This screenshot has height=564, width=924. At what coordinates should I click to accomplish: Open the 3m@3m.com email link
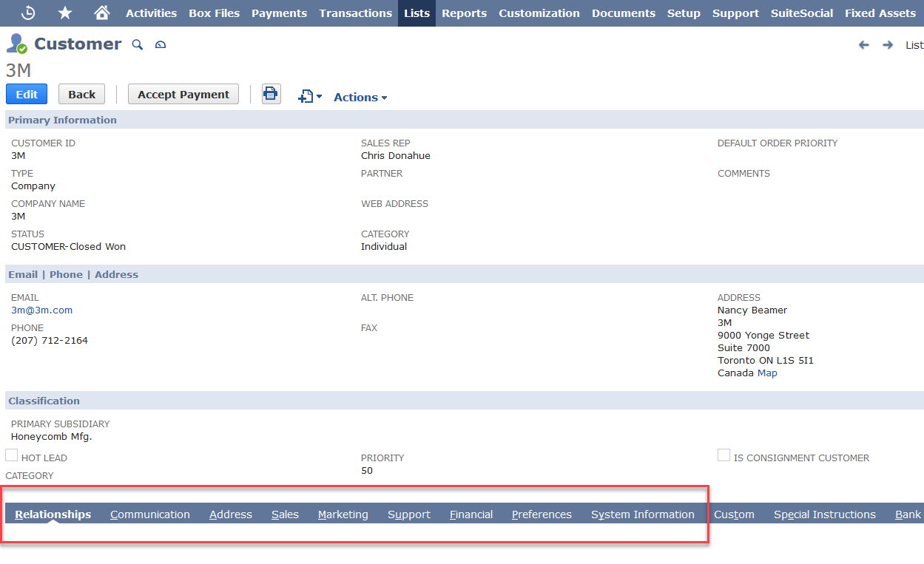pyautogui.click(x=41, y=310)
